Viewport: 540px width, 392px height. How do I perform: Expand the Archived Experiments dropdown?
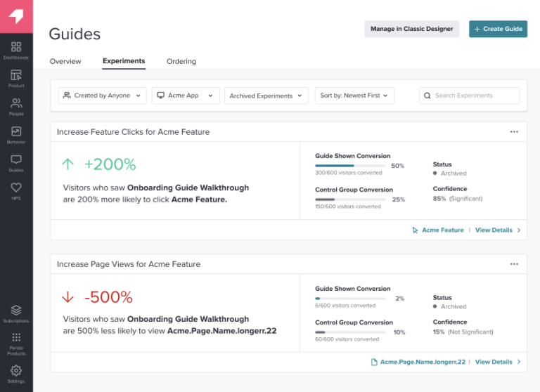click(266, 96)
